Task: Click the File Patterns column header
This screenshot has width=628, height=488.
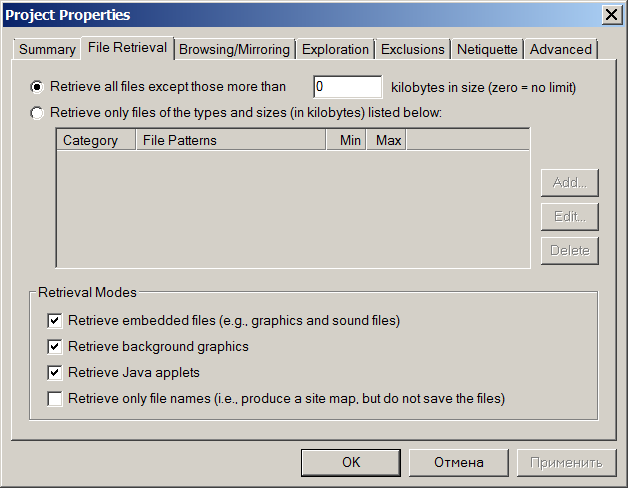Action: [x=230, y=140]
